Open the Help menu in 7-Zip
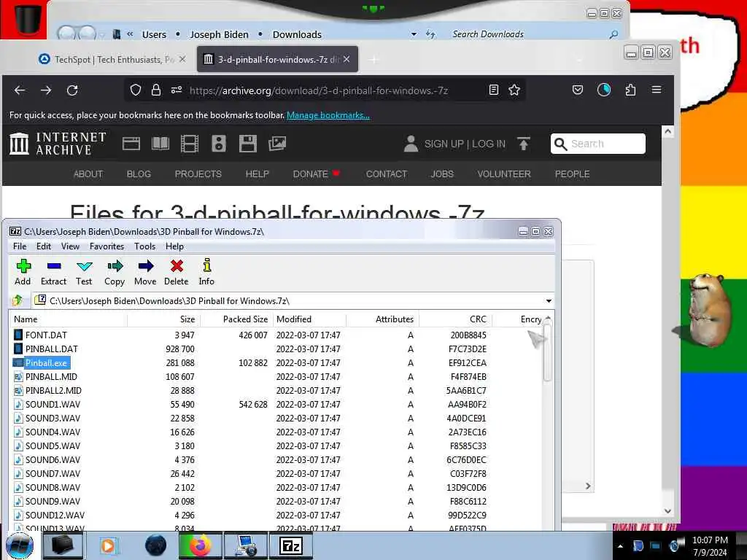 [174, 246]
